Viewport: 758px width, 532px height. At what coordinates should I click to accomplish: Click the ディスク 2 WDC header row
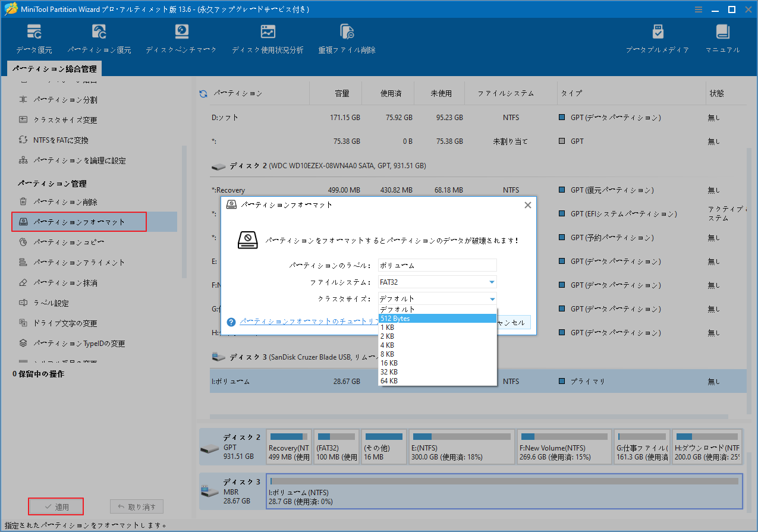[x=478, y=166]
